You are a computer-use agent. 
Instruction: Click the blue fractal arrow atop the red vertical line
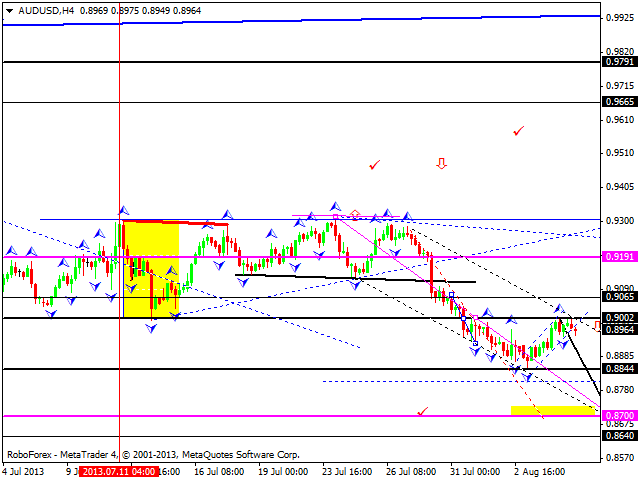(123, 210)
